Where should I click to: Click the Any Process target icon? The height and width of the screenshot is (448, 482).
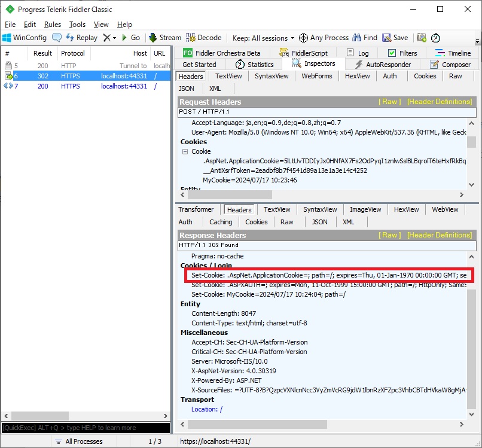pyautogui.click(x=303, y=38)
